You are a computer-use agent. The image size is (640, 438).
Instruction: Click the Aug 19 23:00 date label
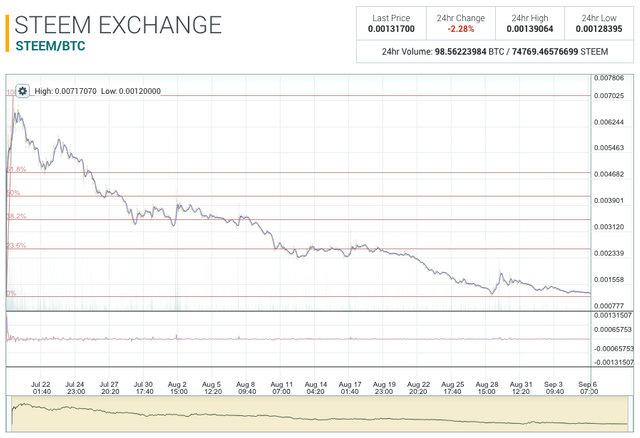(x=384, y=388)
